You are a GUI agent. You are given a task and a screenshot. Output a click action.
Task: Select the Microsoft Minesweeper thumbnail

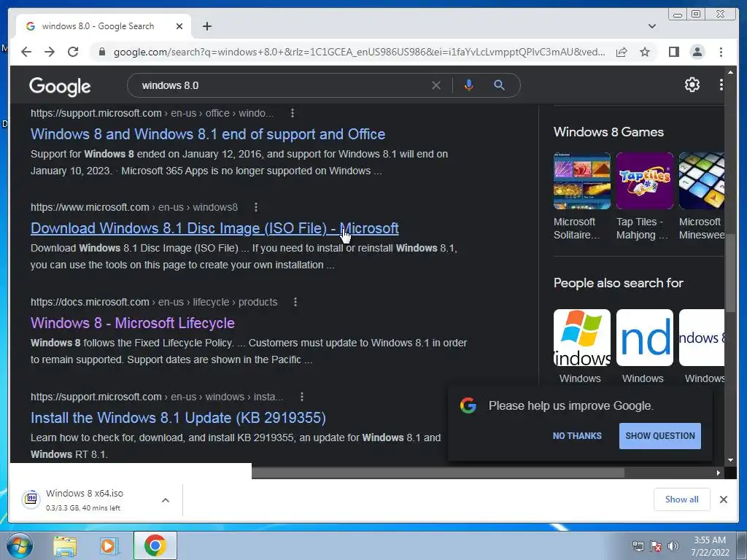coord(702,181)
